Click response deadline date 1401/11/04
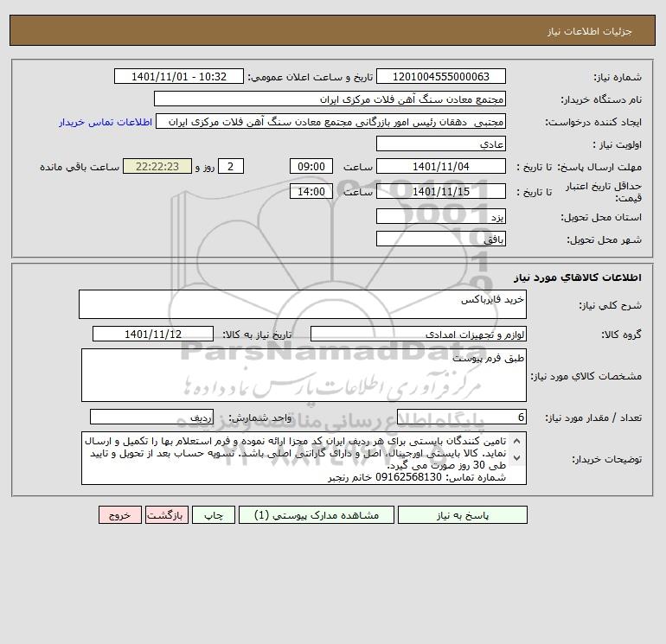Screen dimensions: 666x644 coord(441,167)
